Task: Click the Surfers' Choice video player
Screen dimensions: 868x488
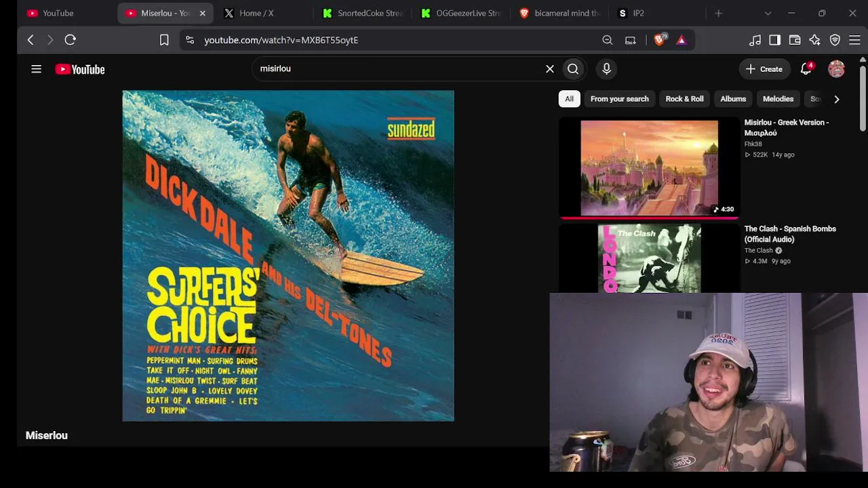Action: 288,256
